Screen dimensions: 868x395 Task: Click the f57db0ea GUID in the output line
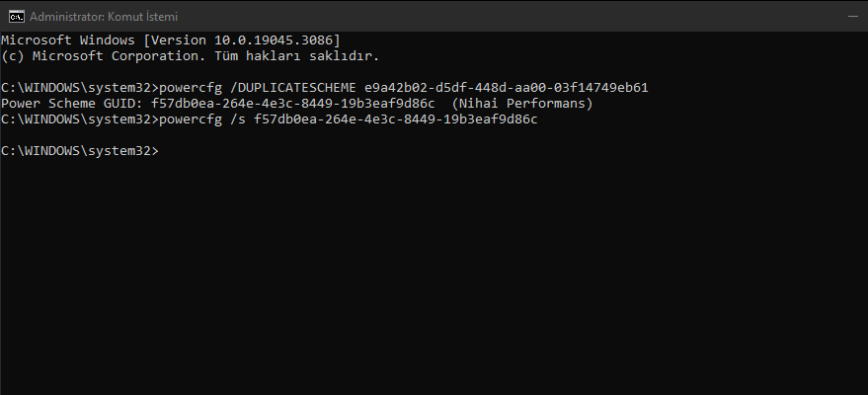pyautogui.click(x=293, y=104)
